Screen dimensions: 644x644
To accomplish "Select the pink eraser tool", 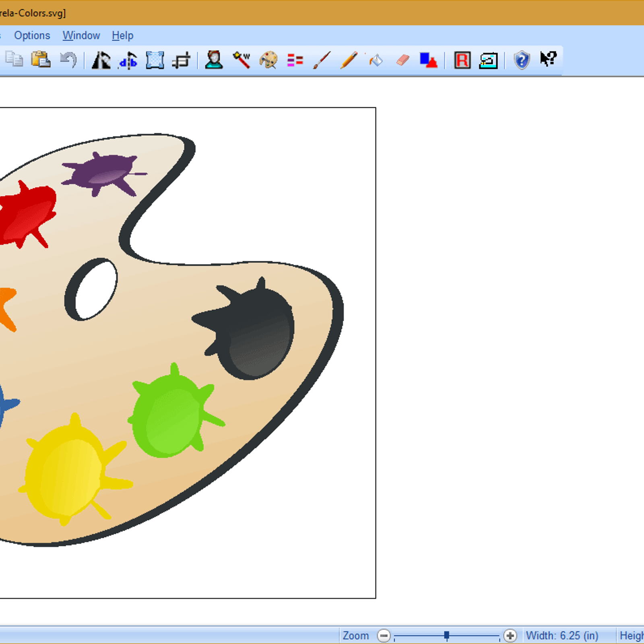I will point(402,60).
